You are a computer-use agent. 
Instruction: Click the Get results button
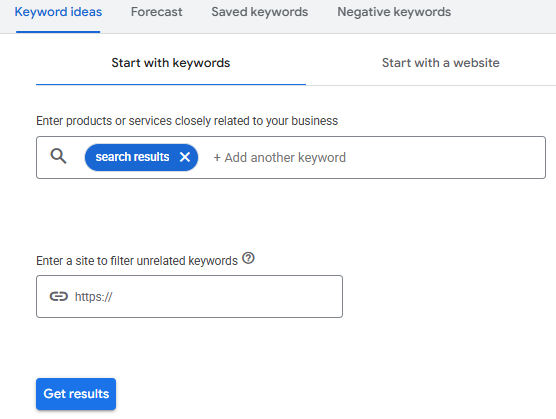point(76,394)
